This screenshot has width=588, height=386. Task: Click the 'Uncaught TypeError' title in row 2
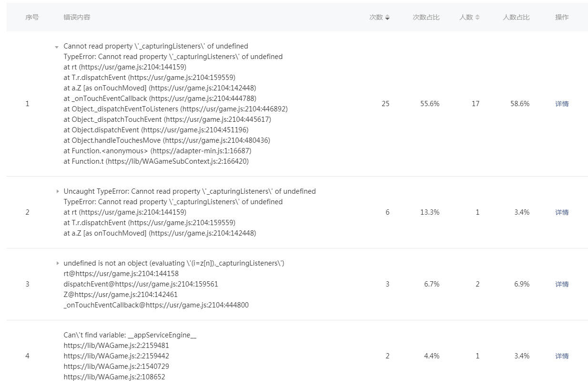coord(189,191)
